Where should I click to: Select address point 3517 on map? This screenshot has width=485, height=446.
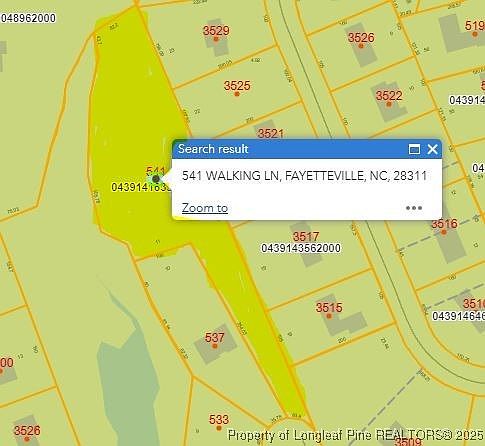pos(306,237)
